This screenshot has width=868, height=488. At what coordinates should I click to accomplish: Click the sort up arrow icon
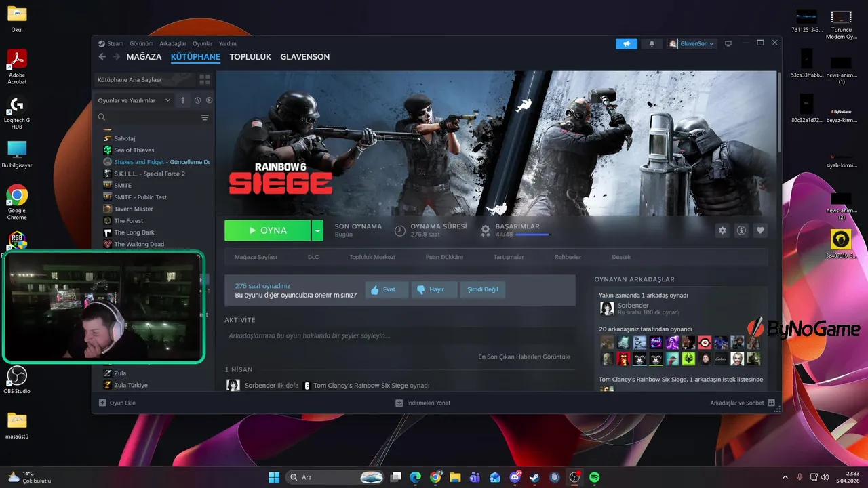[182, 100]
